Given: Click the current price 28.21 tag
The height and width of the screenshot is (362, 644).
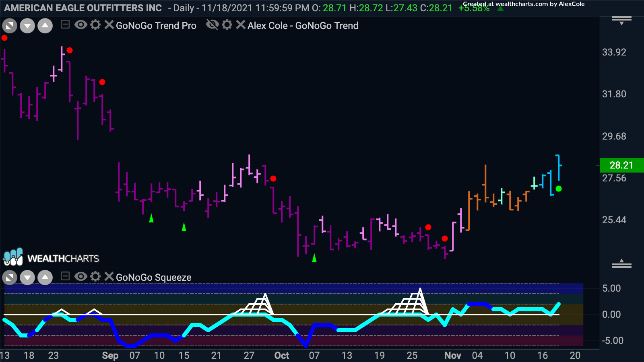Looking at the screenshot, I should pos(622,165).
